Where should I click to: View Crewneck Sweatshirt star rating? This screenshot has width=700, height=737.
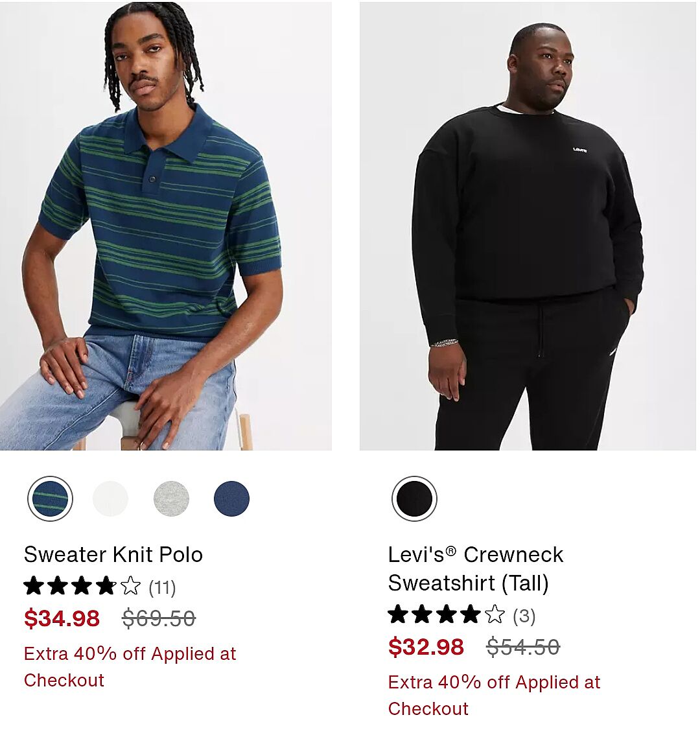tap(447, 614)
